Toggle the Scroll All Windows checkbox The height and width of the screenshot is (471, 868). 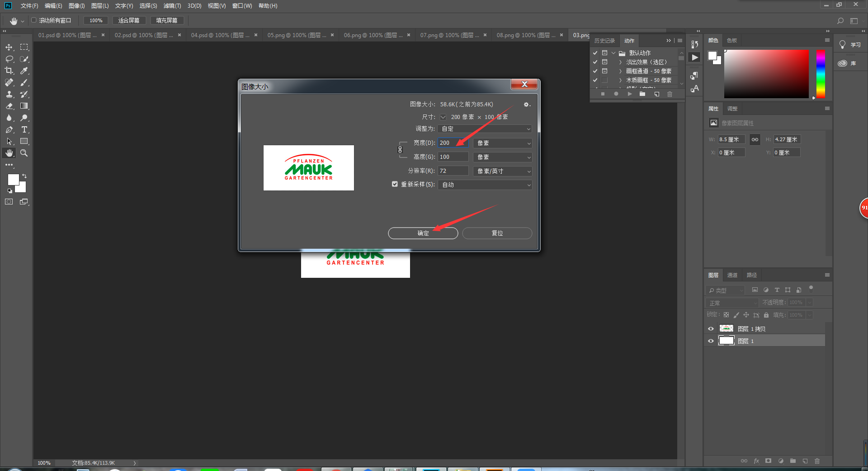(34, 20)
